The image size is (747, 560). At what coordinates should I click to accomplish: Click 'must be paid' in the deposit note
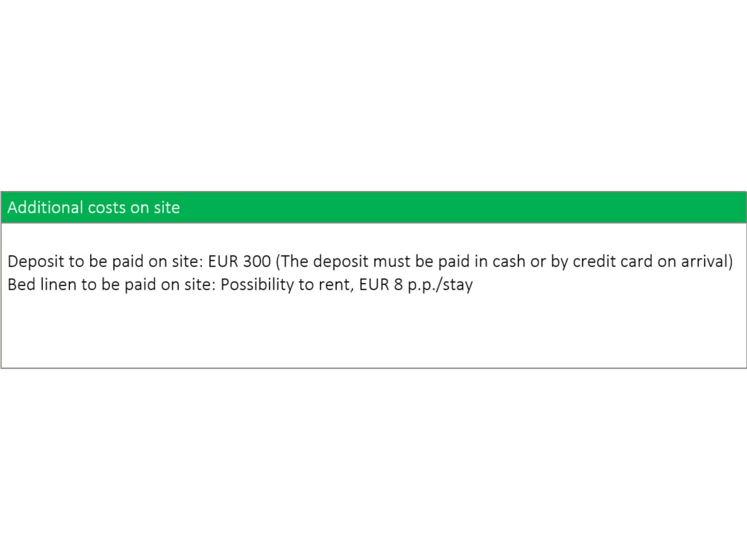(x=422, y=262)
